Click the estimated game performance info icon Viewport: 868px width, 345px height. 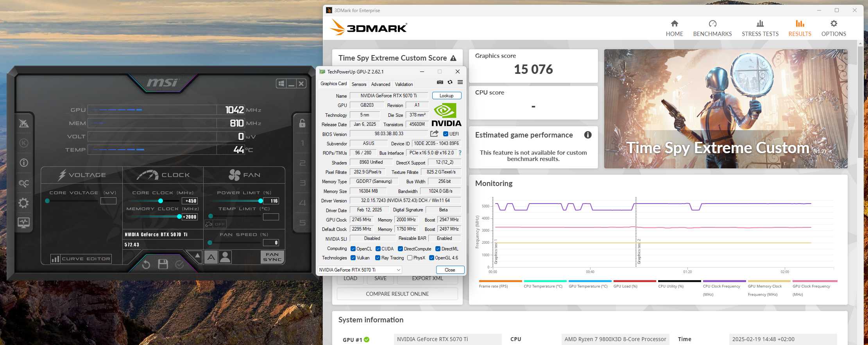tap(588, 135)
